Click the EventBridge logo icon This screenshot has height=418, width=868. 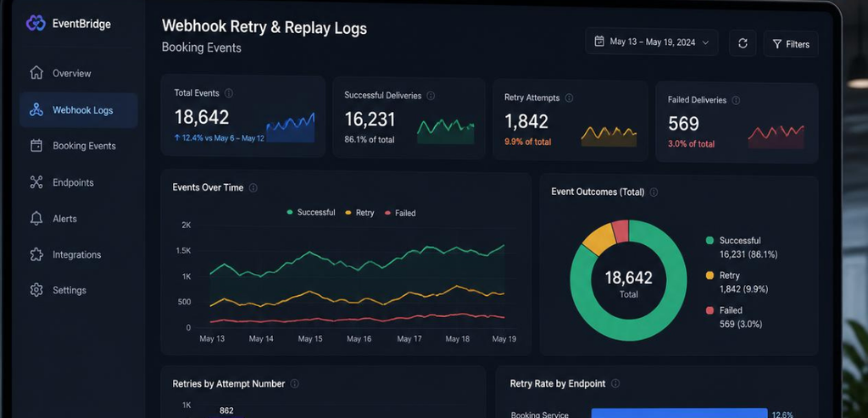[x=36, y=23]
